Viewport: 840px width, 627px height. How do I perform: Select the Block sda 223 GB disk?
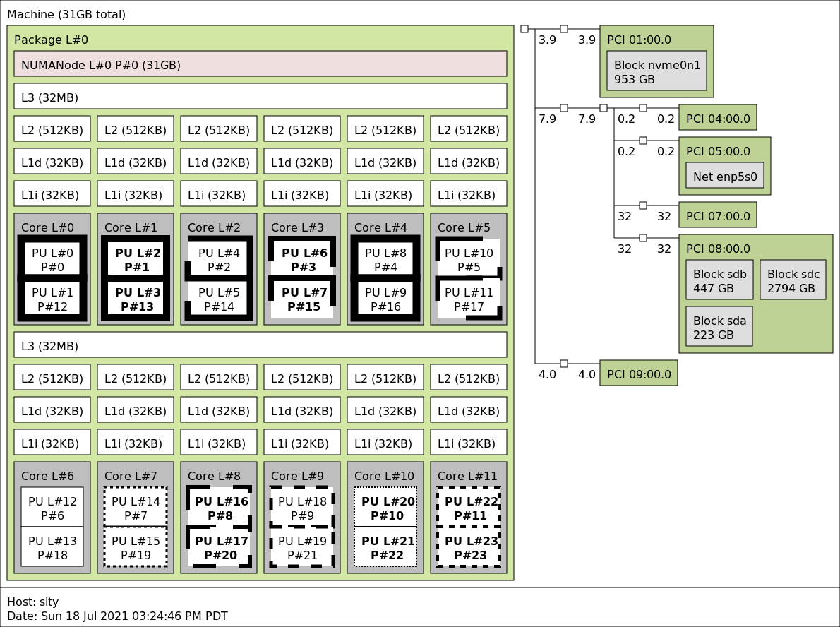point(719,327)
